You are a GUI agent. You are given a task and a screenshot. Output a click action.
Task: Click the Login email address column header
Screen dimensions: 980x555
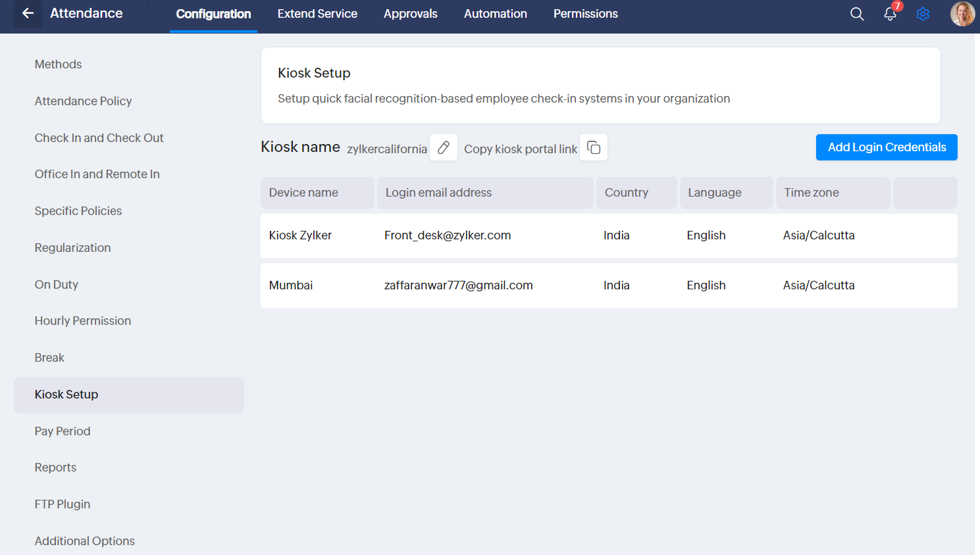point(485,193)
